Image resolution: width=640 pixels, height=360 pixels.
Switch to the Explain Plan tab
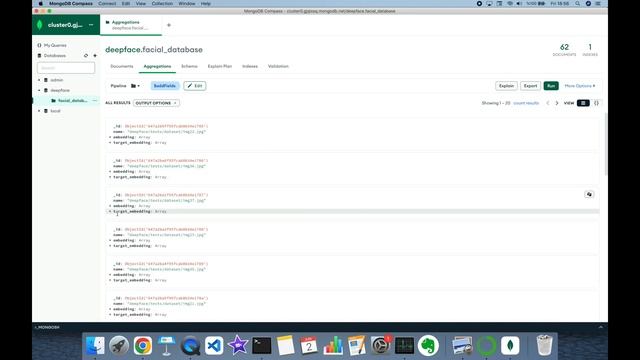[220, 66]
